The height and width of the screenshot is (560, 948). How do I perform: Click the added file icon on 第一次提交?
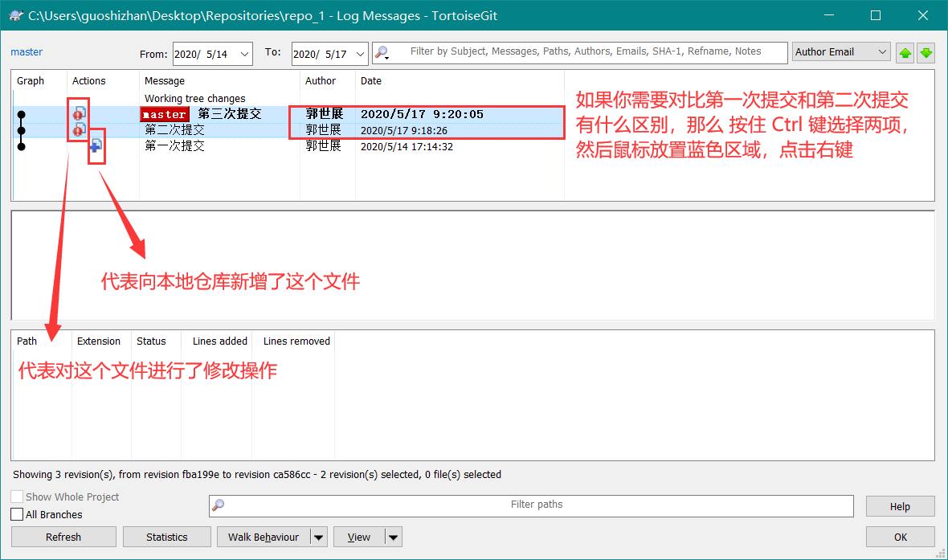click(96, 145)
